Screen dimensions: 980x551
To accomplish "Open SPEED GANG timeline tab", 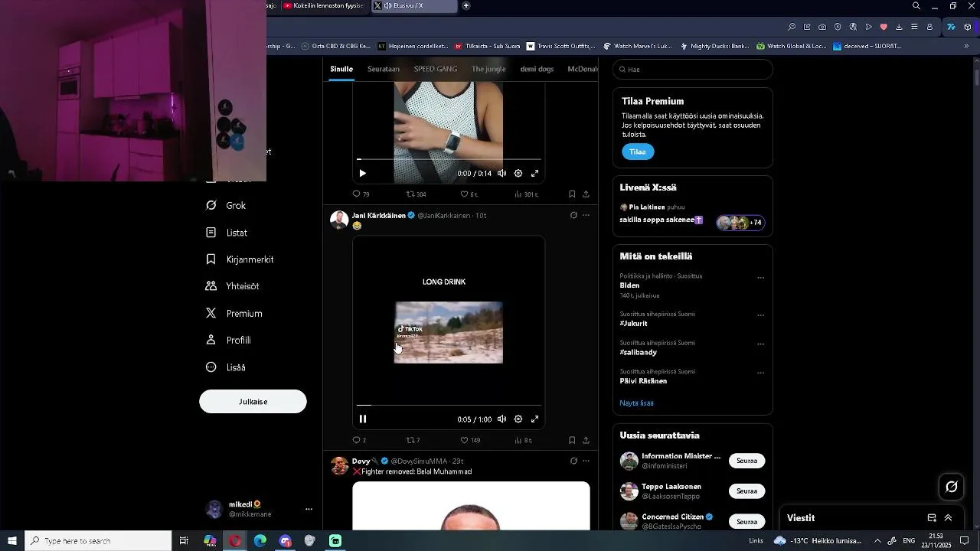I will pos(436,69).
